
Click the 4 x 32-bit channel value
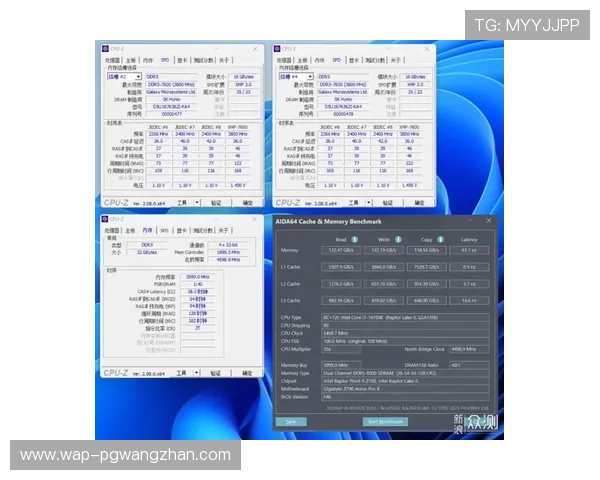(228, 245)
